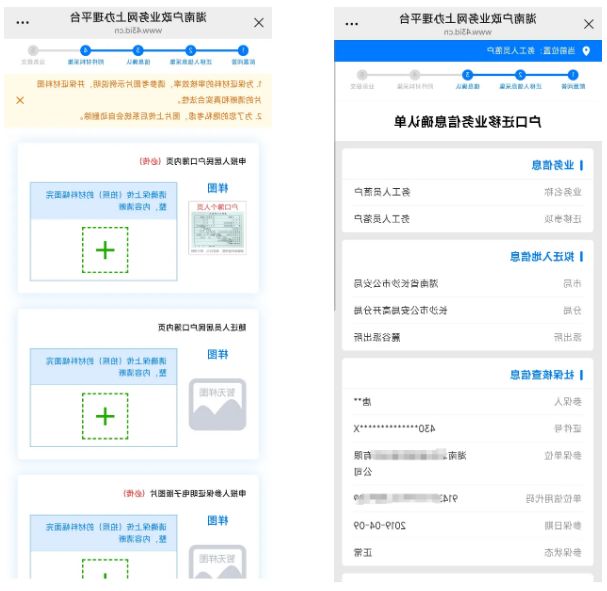
Task: Click the 暂无样图 placeholder in 申报人参保证明电子版图片 card
Action: [217, 562]
